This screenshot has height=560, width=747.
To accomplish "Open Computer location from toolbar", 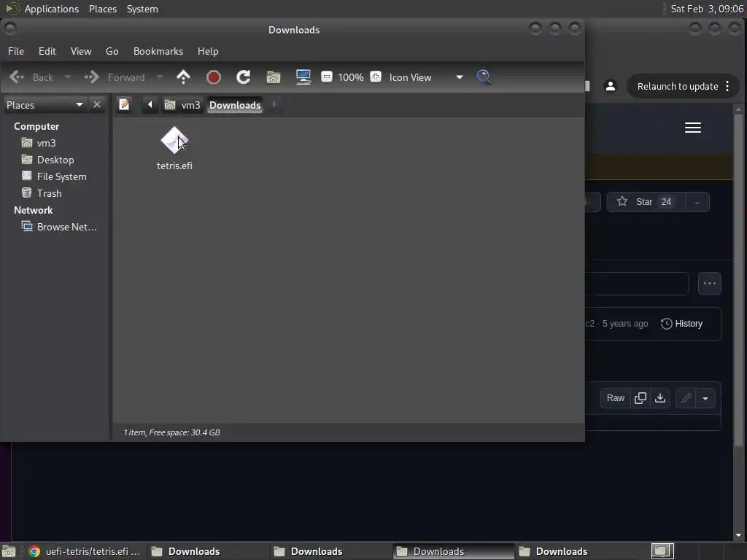I will tap(303, 77).
